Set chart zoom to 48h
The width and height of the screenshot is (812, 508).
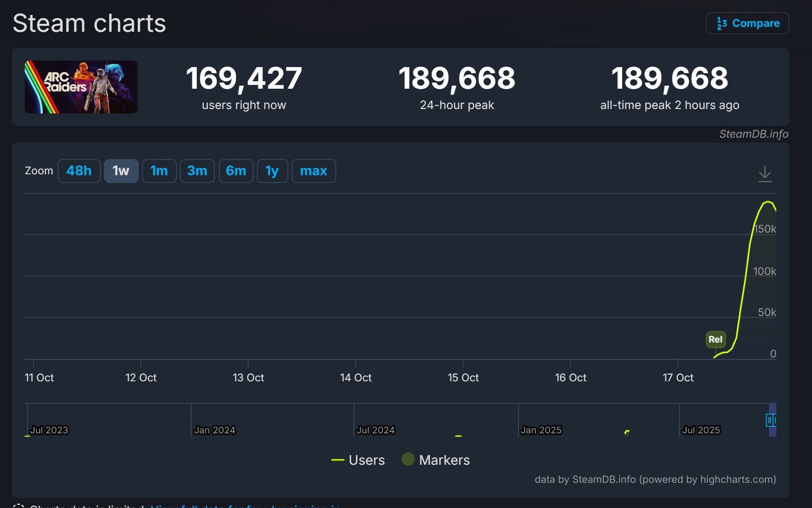[79, 171]
